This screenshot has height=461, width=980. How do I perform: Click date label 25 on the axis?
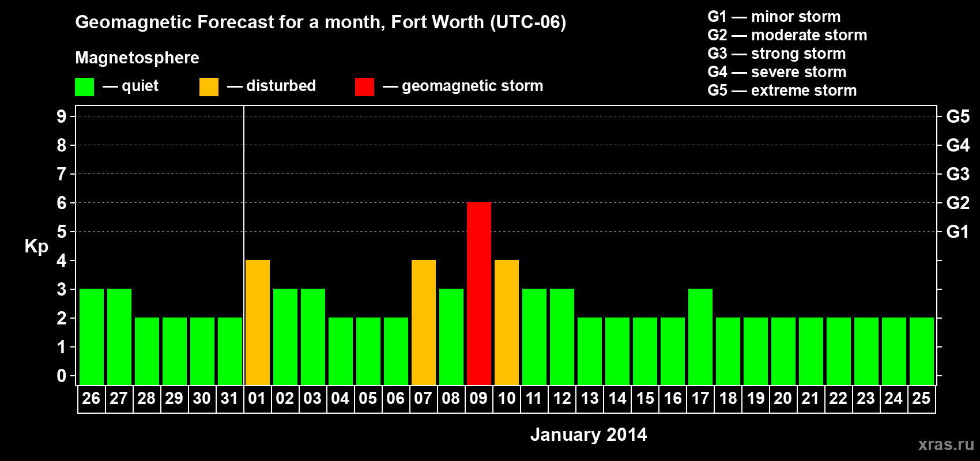tap(921, 398)
